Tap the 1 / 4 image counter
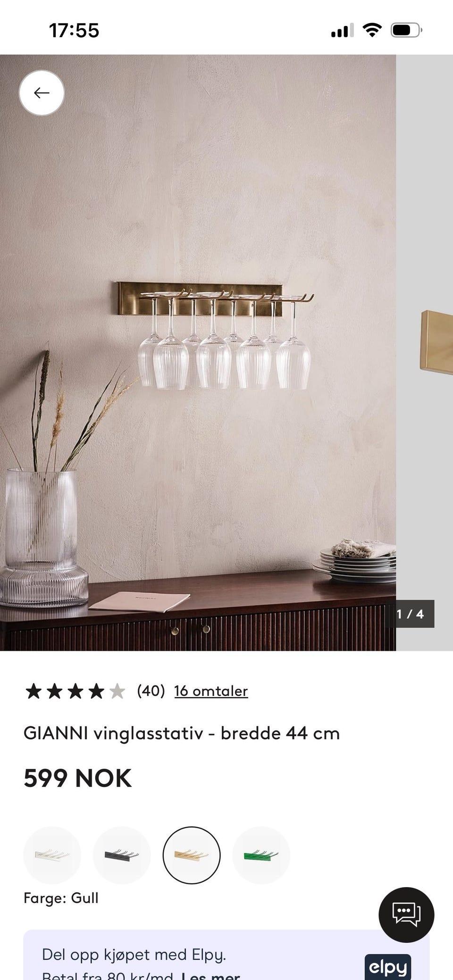This screenshot has width=453, height=980. click(x=410, y=614)
